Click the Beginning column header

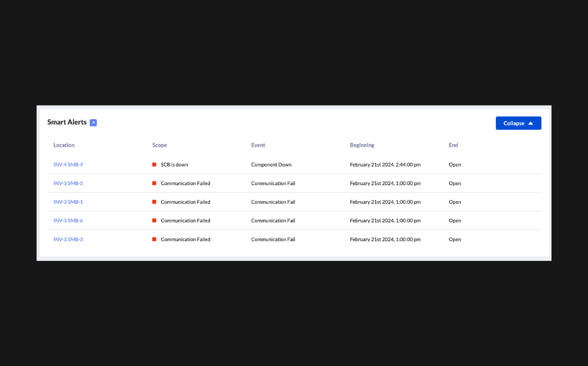click(362, 145)
